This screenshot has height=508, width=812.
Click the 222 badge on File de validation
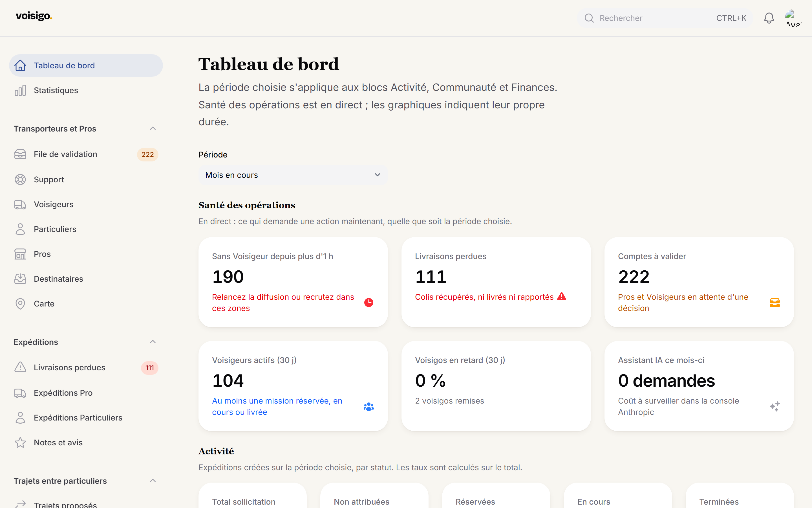(x=148, y=155)
